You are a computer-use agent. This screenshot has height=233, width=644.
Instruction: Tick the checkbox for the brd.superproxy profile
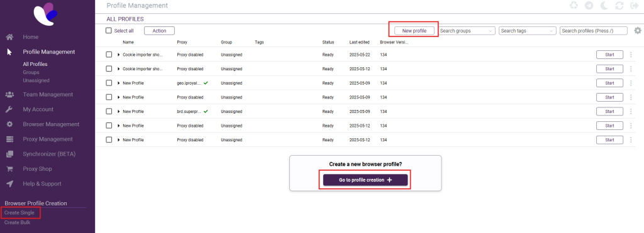click(x=109, y=111)
